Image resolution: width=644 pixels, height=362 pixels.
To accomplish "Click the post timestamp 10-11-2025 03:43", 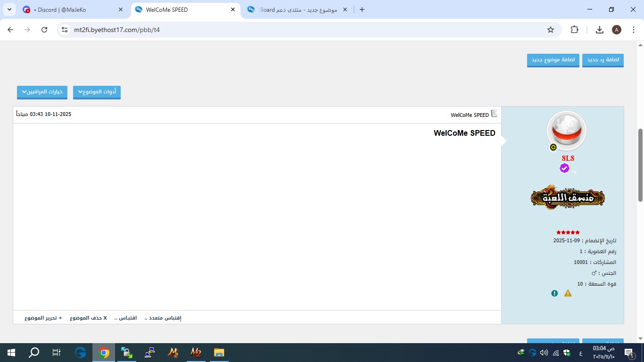I will click(44, 114).
